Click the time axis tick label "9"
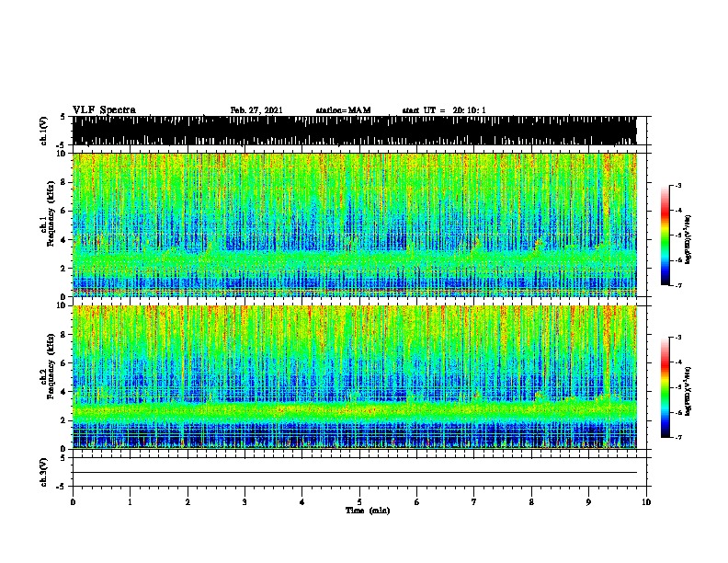This screenshot has height=563, width=728. (x=588, y=502)
